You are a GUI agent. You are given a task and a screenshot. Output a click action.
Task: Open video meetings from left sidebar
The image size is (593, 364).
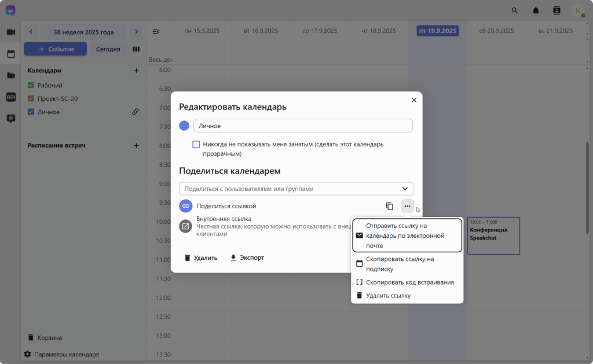(11, 32)
